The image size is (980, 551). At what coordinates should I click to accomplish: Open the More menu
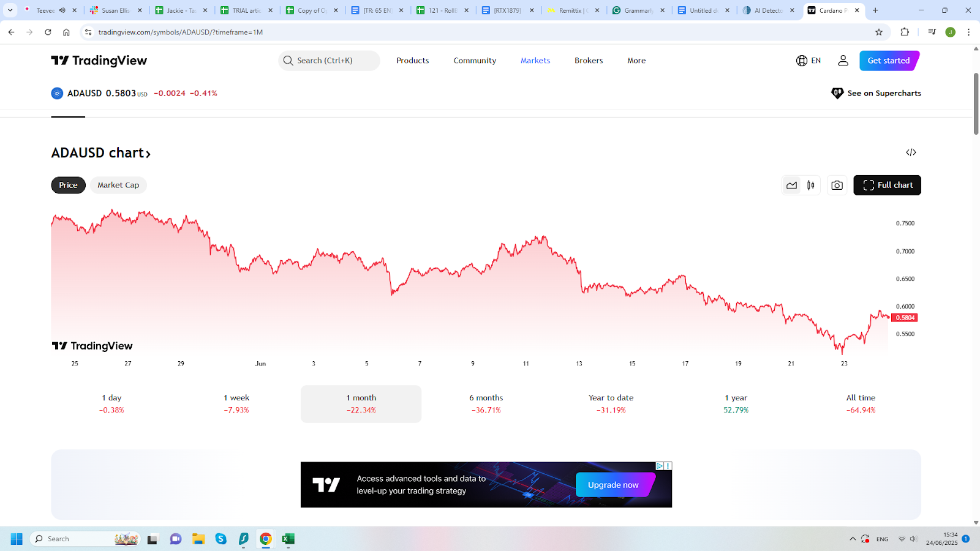636,61
